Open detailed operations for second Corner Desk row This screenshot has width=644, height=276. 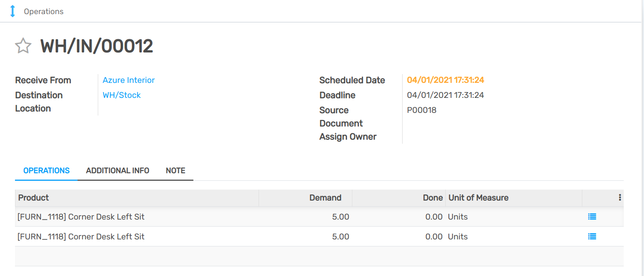[592, 237]
